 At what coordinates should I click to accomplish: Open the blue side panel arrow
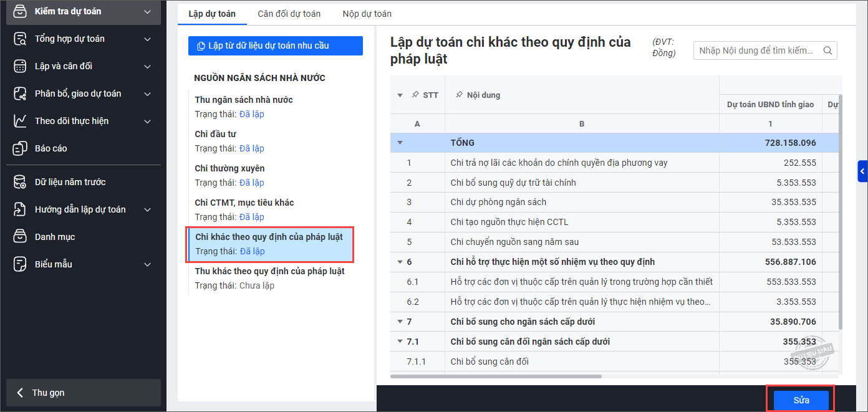coord(862,170)
